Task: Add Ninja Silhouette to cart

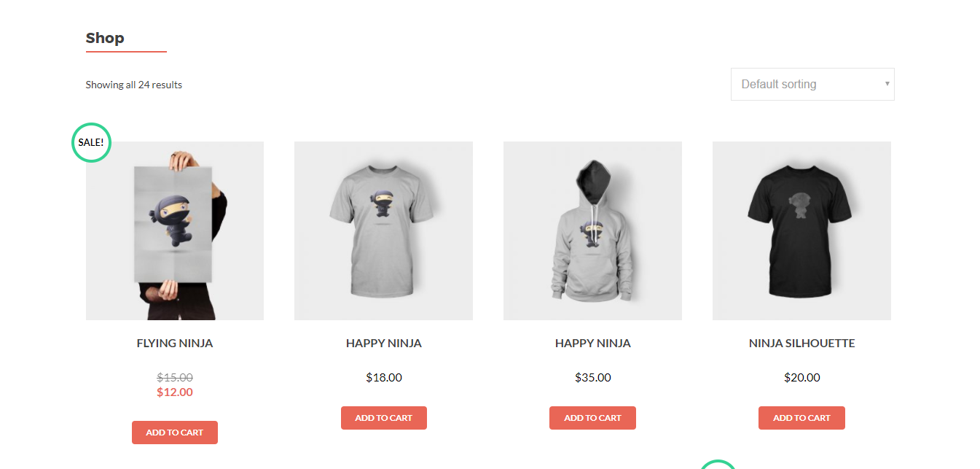Action: tap(801, 418)
